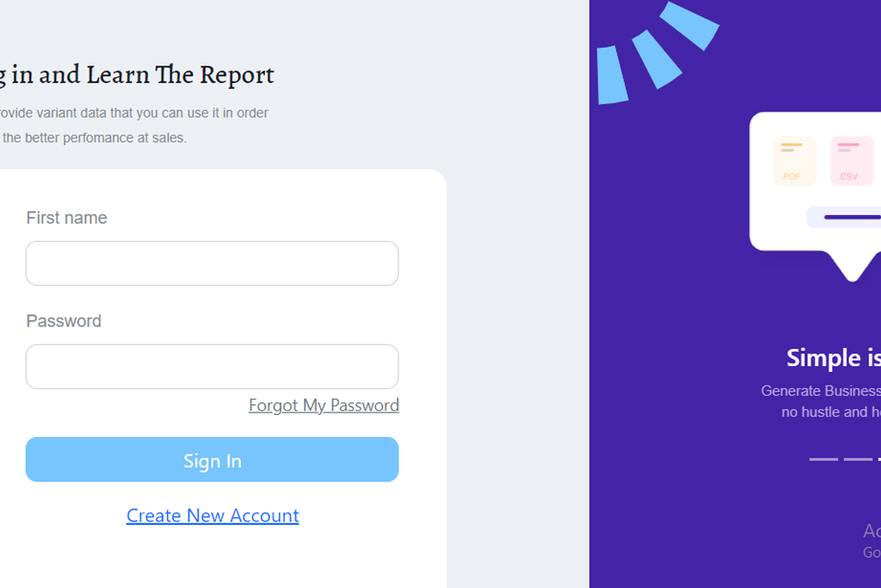Focus the Password input field
This screenshot has height=588, width=881.
click(x=212, y=367)
